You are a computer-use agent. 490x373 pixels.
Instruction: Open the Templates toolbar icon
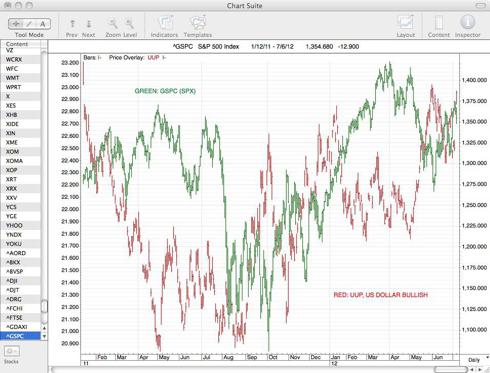click(198, 23)
